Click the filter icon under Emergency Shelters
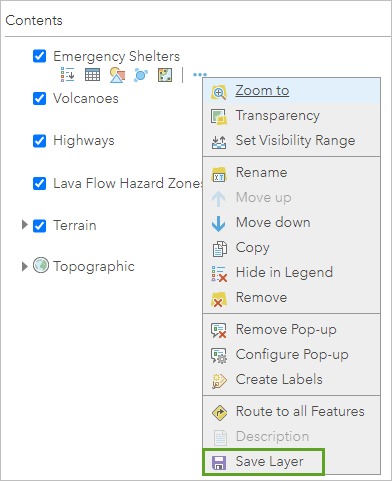Viewport: 392px width, 481px height. (141, 75)
